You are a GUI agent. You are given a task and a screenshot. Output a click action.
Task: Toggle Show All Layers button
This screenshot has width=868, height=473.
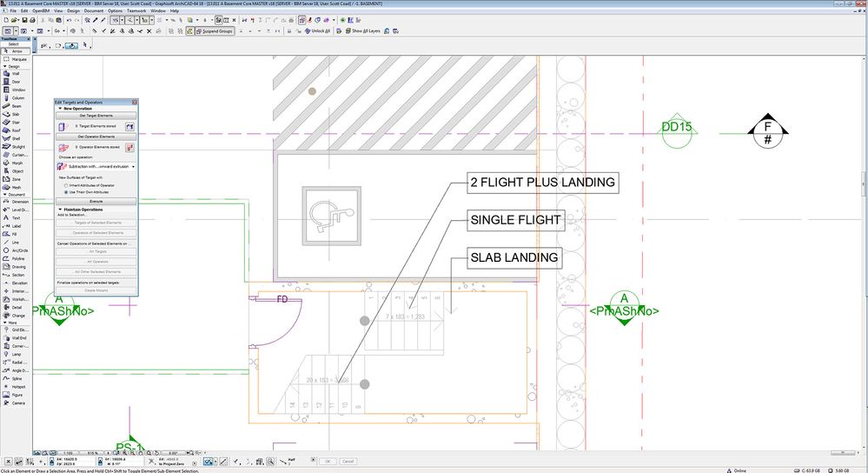[363, 31]
